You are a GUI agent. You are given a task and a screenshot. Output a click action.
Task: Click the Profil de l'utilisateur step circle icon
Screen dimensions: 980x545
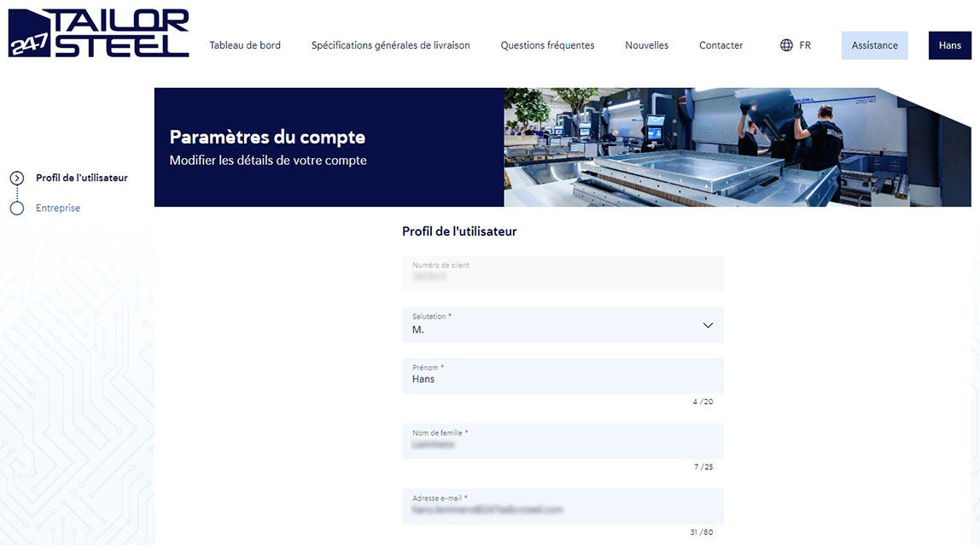[x=17, y=179]
